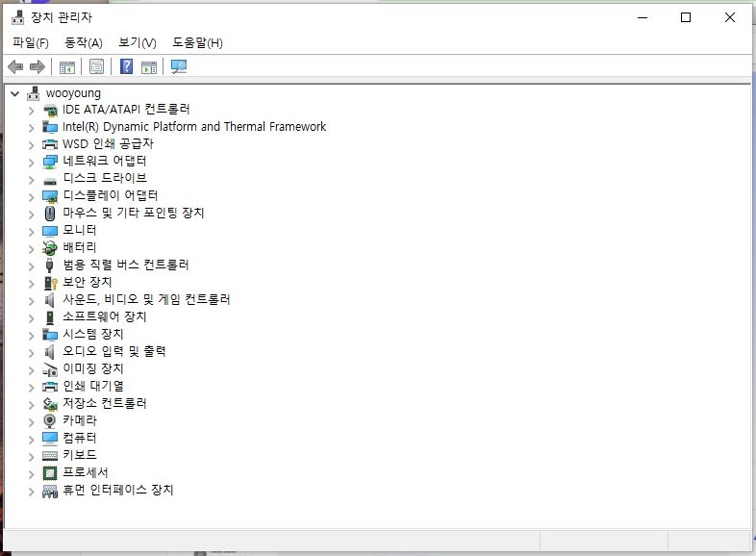Open the 보기(V) menu

pyautogui.click(x=138, y=43)
